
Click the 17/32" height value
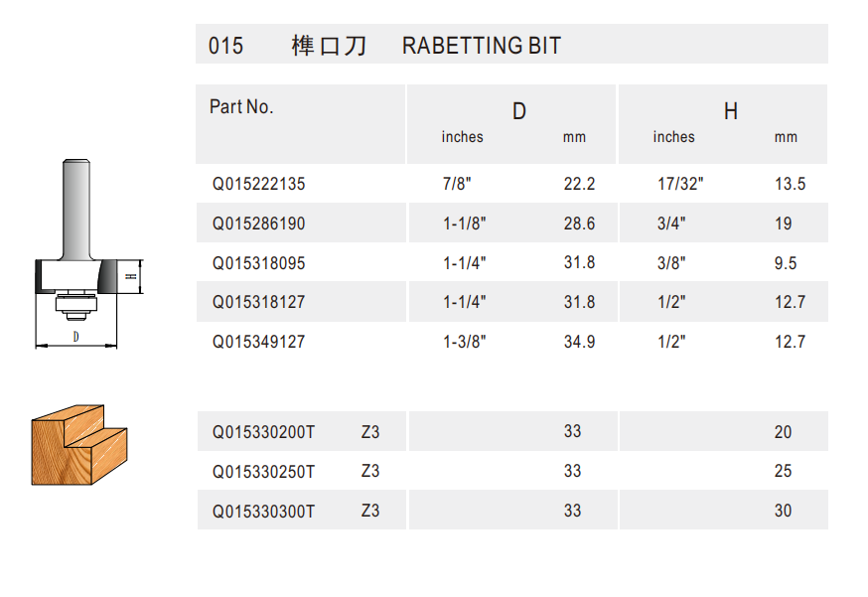[x=680, y=185]
